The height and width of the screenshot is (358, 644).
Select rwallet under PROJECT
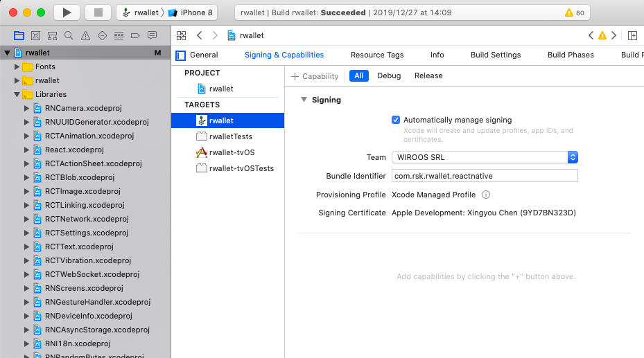click(221, 89)
